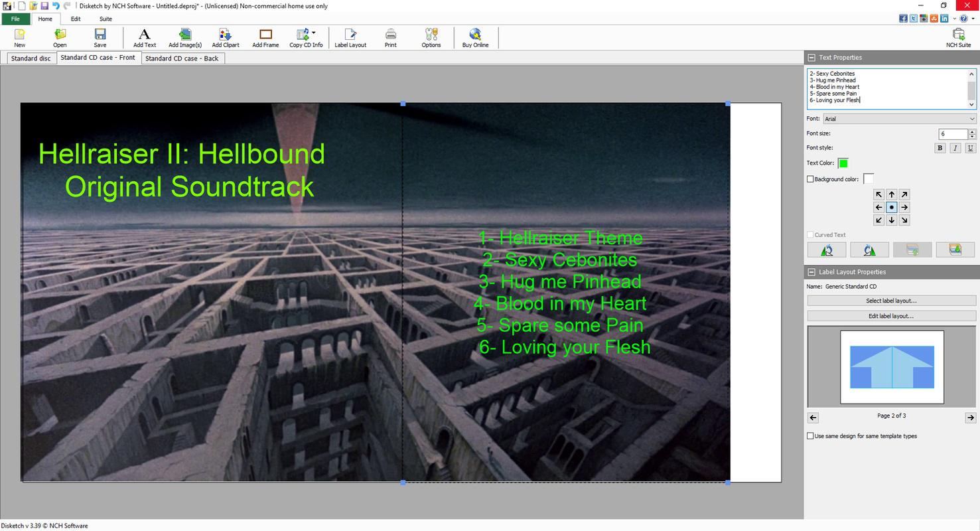Launch the NCH Suite
This screenshot has width=980, height=531.
click(x=958, y=38)
